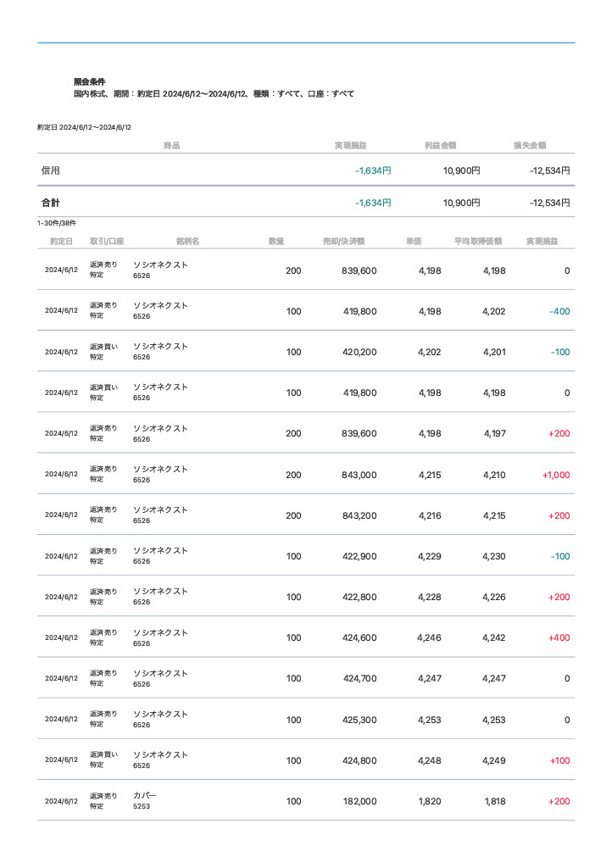Click the 約定日 column header in trade list
Image resolution: width=612 pixels, height=868 pixels.
61,242
